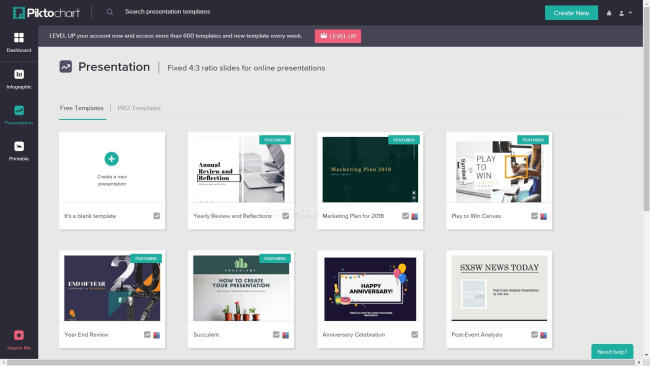Click color scheme icon on Succulent card

[286, 335]
